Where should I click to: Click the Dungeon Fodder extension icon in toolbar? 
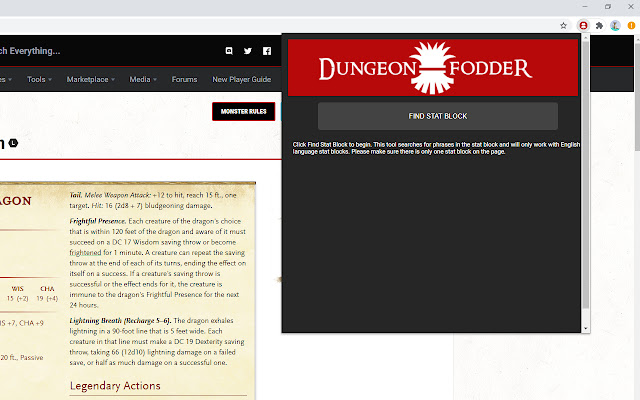click(583, 26)
